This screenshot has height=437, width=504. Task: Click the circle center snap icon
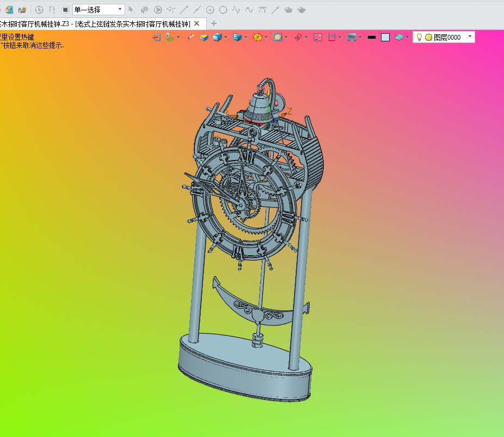coord(210,10)
